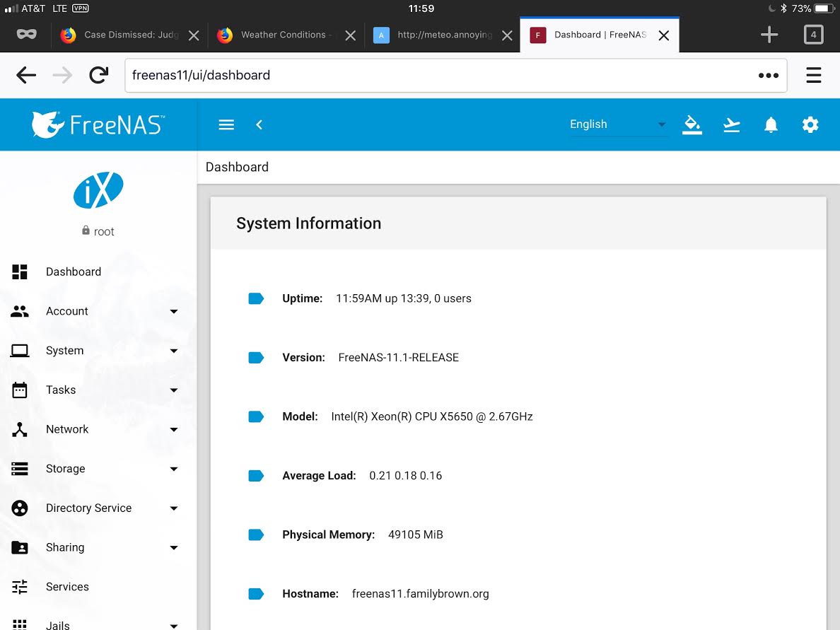The width and height of the screenshot is (840, 630).
Task: Click the Directory Service icon
Action: [20, 508]
